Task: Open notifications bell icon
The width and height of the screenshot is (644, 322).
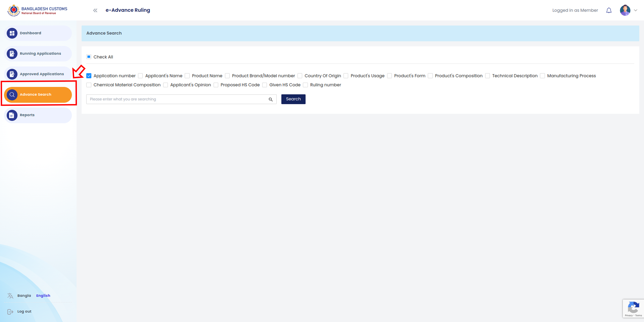Action: point(609,10)
